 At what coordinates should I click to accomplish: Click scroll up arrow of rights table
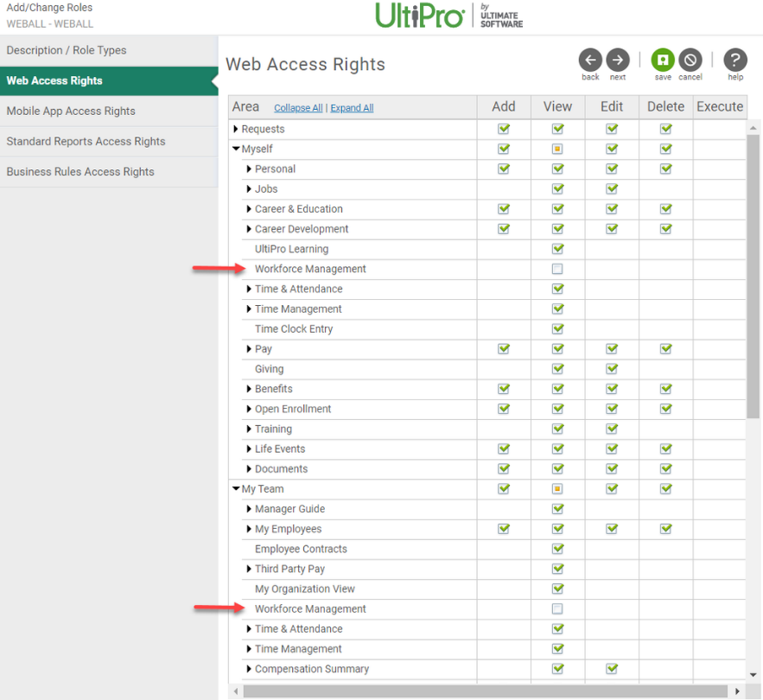coord(753,128)
